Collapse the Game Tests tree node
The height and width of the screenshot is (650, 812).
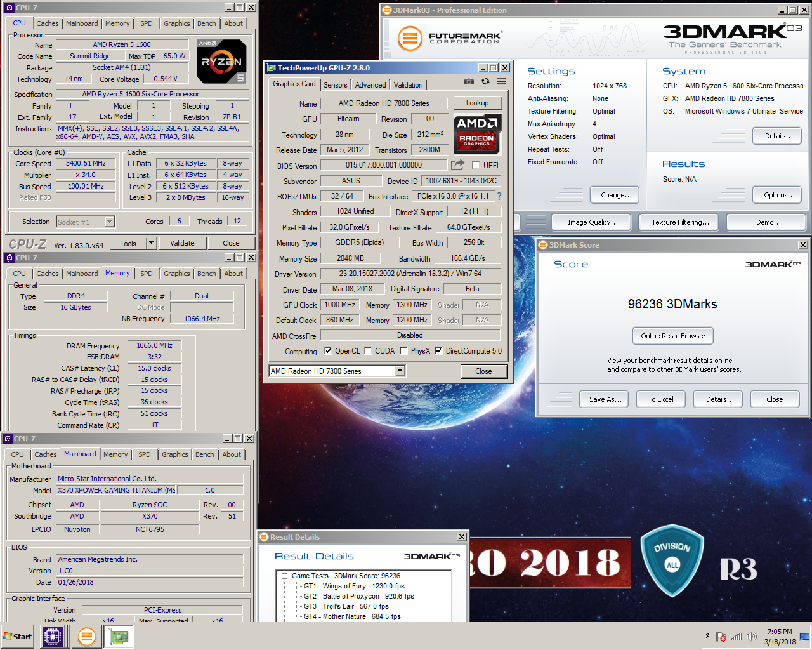[x=285, y=576]
